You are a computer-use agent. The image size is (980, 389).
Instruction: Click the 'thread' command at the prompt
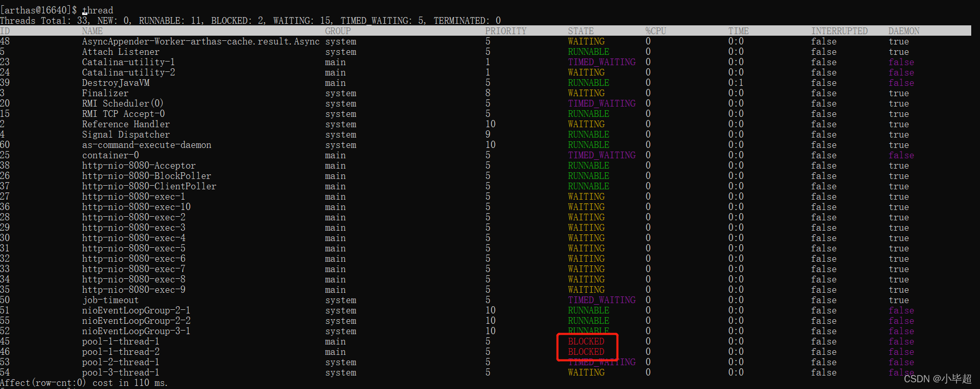98,10
